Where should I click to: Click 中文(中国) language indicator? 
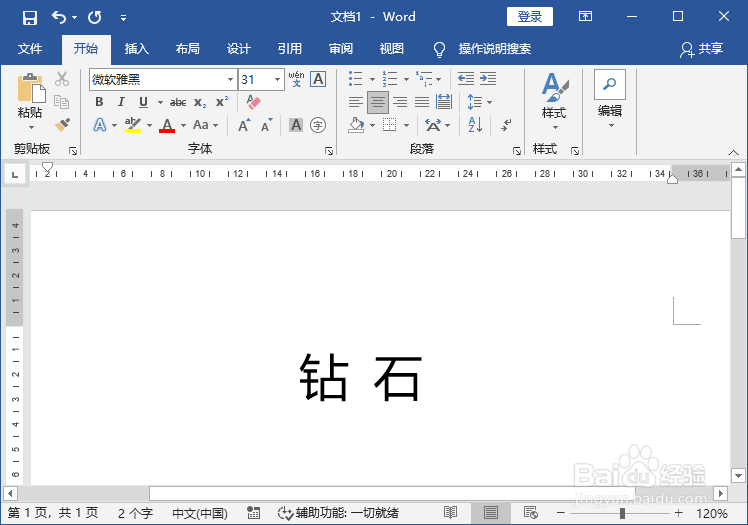(x=200, y=513)
